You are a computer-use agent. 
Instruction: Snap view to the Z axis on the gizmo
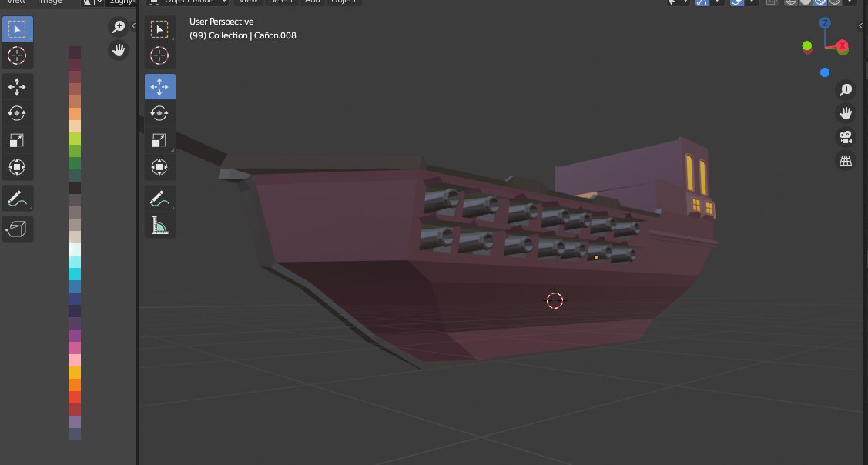tap(825, 23)
